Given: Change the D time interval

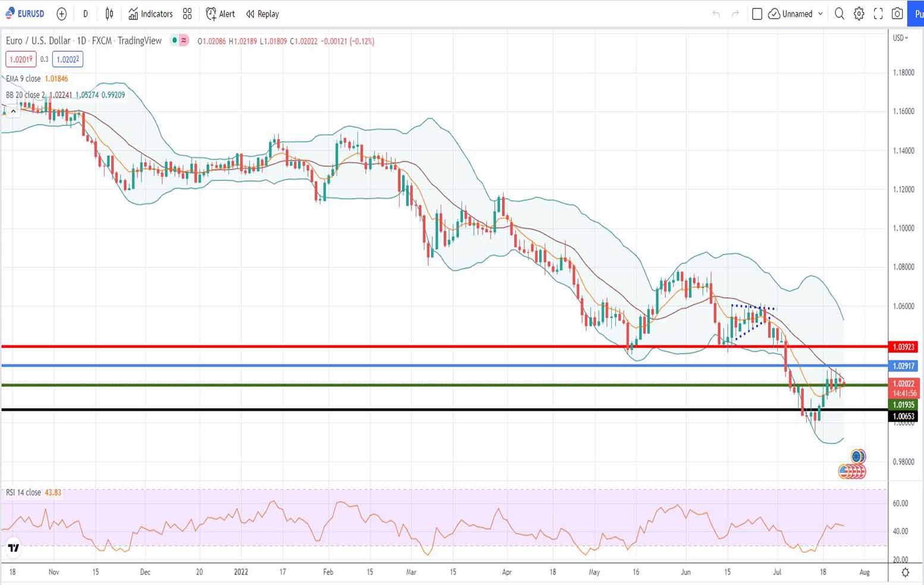Looking at the screenshot, I should (x=86, y=14).
